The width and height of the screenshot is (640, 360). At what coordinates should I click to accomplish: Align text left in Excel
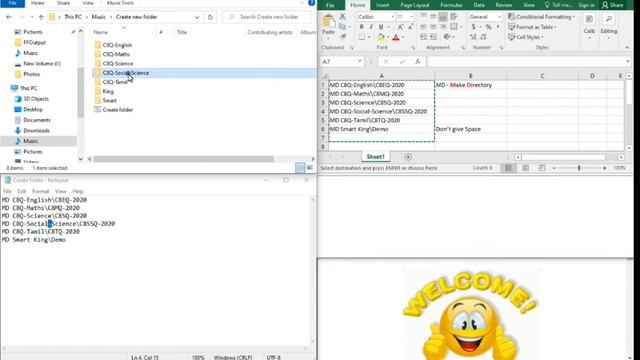pyautogui.click(x=423, y=27)
